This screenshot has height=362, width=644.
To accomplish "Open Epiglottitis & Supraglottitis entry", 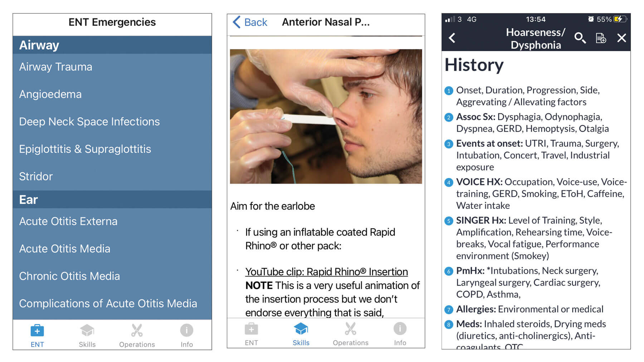I will tap(85, 149).
